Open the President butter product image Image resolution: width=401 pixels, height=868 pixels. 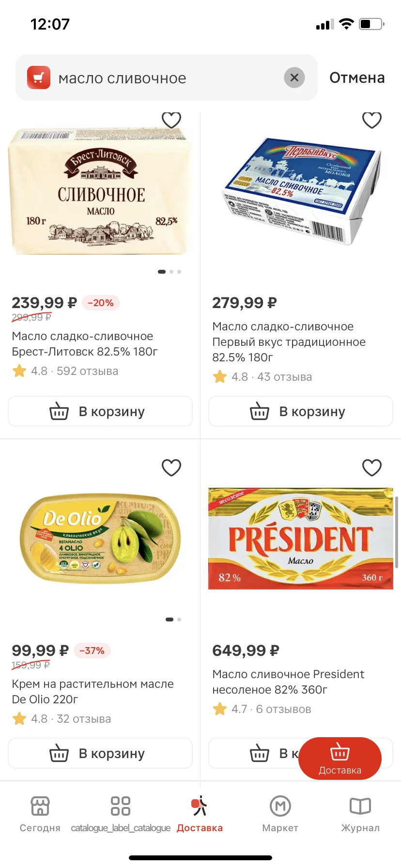[300, 538]
